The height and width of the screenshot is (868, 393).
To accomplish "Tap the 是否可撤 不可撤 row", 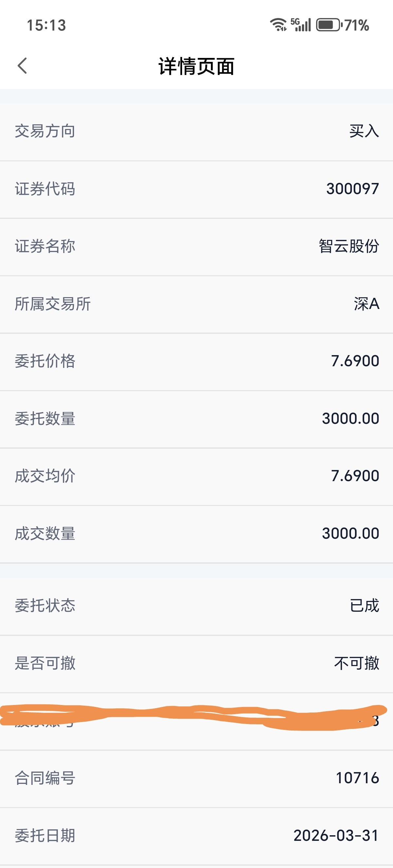I will point(196,664).
